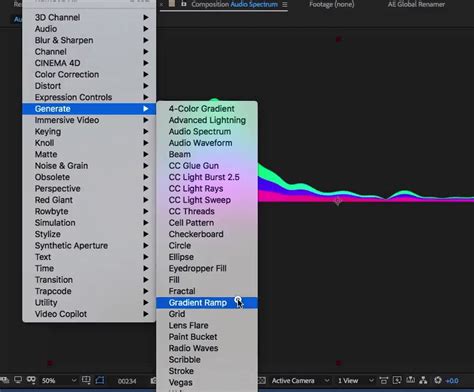Choose the Stroke effect
This screenshot has height=392, width=474.
[207, 371]
